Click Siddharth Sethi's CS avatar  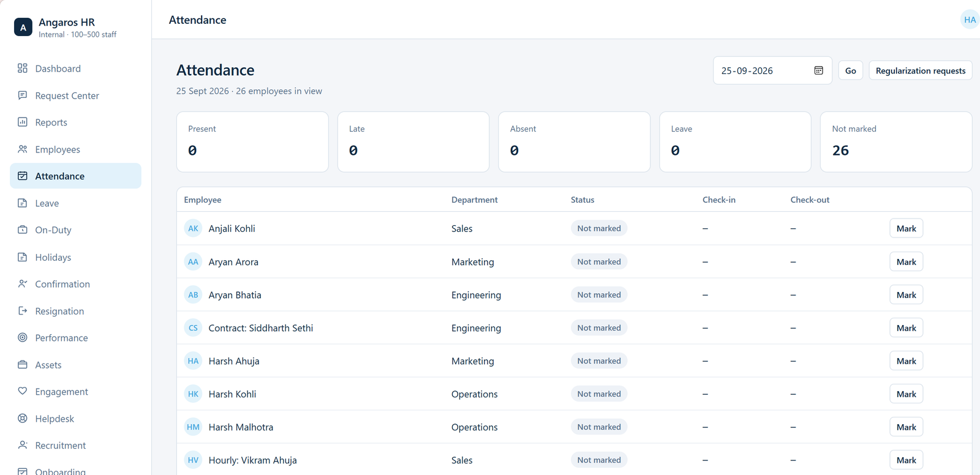(x=193, y=327)
